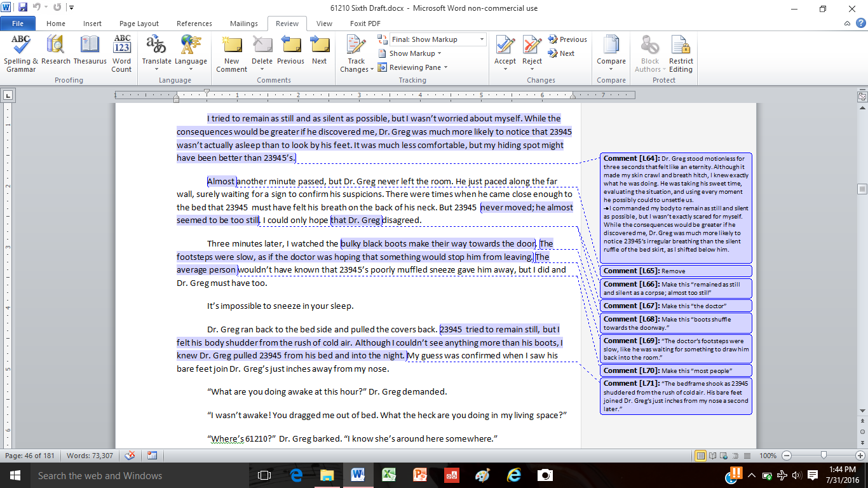Insert a New Comment
Image resolution: width=868 pixels, height=488 pixels.
pos(231,54)
